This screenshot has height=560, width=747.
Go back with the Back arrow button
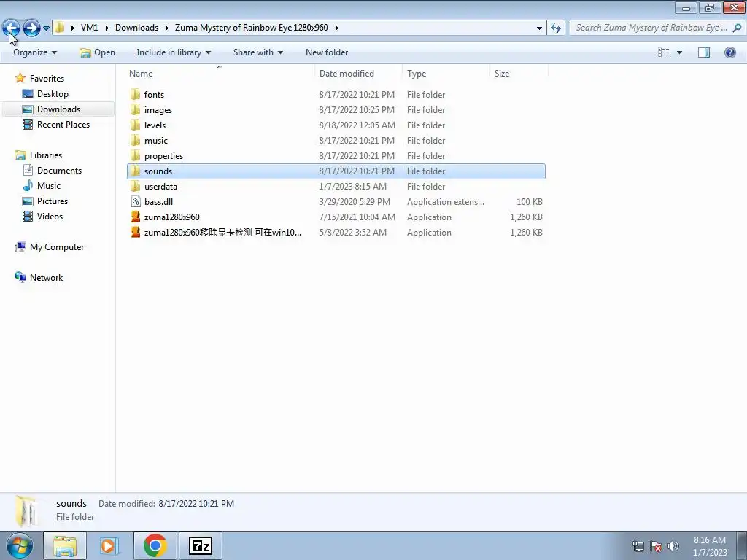[11, 28]
